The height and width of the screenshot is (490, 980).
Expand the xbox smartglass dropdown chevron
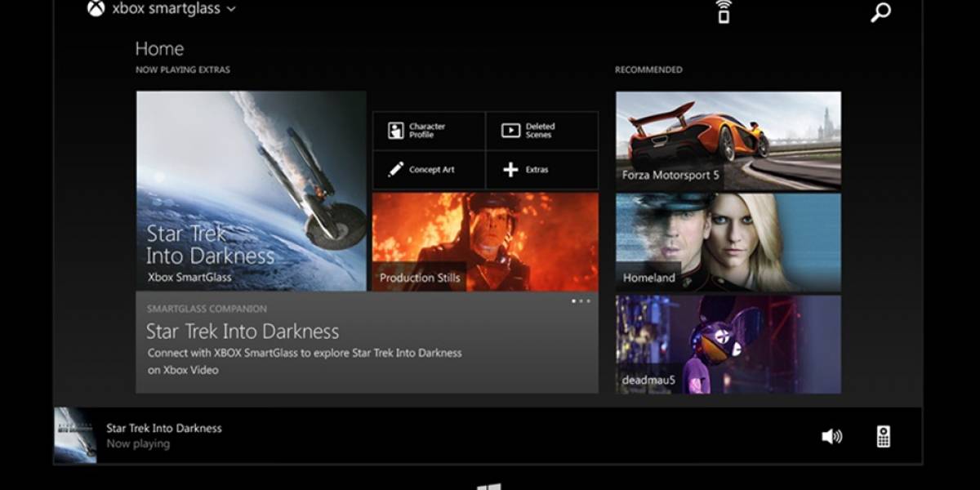[x=231, y=9]
